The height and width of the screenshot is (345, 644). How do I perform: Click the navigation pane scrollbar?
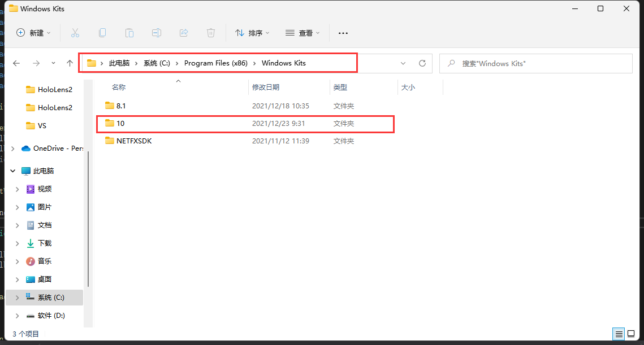point(88,219)
